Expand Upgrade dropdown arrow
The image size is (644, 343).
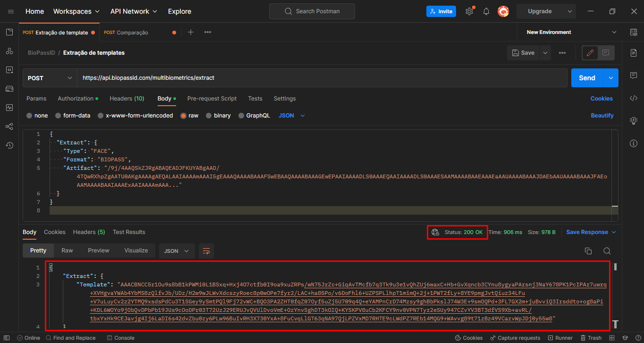coord(570,11)
